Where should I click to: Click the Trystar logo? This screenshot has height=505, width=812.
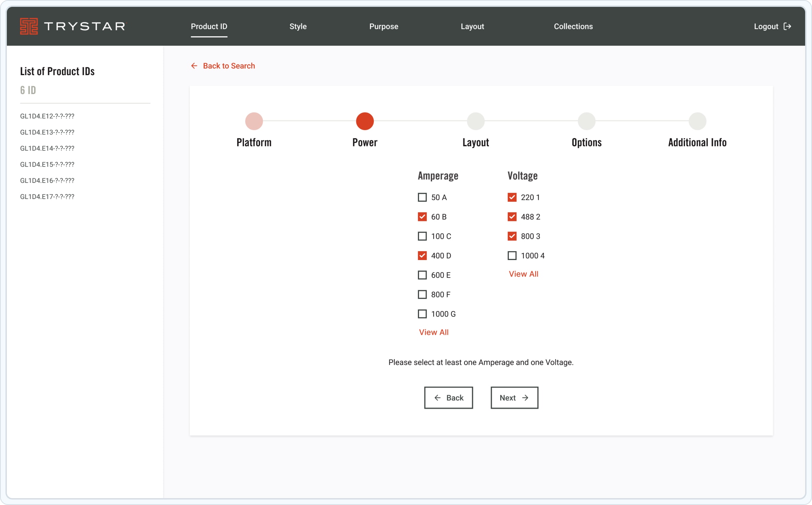pyautogui.click(x=72, y=26)
